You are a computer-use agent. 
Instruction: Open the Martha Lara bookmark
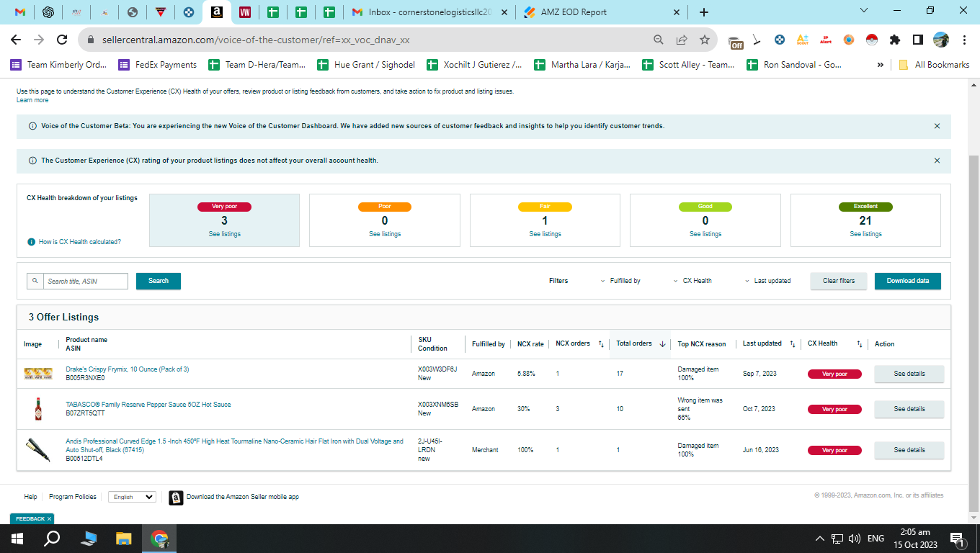582,65
